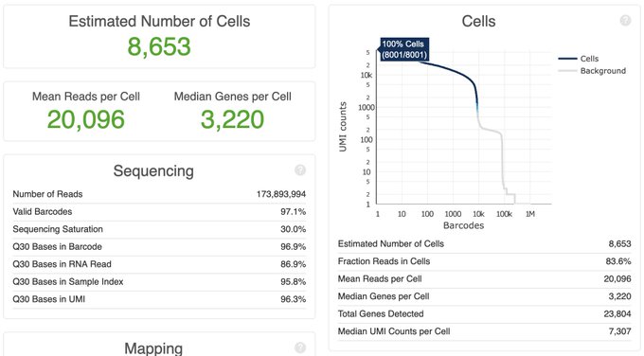Open the Mapping panel help icon
The image size is (644, 356).
coord(300,347)
